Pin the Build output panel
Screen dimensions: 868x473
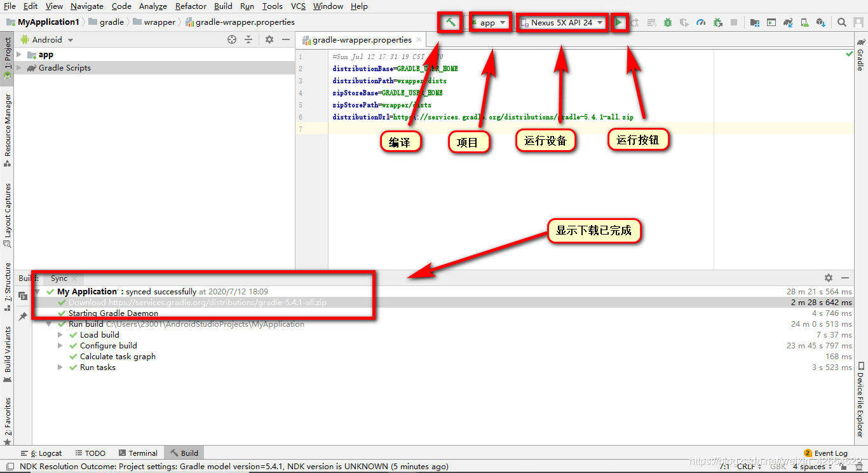[23, 316]
